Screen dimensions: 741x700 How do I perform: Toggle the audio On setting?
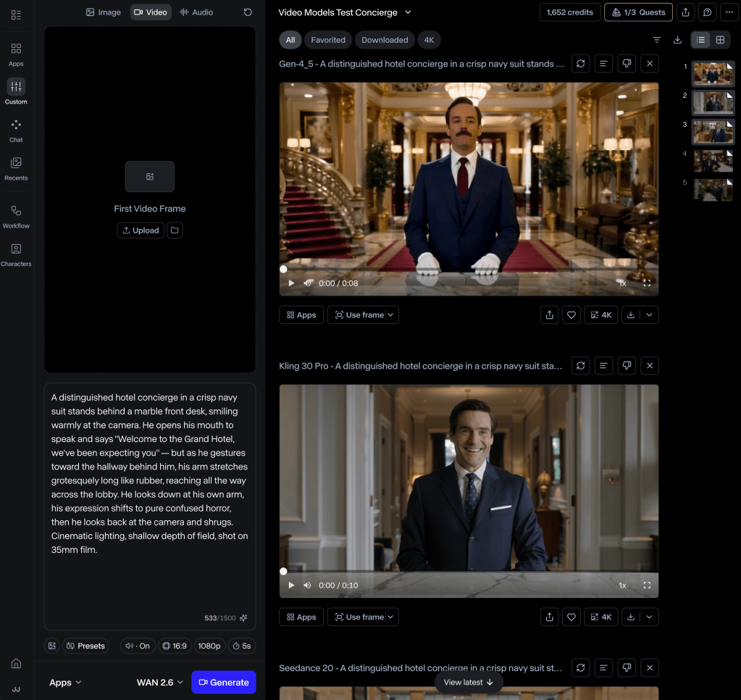coord(137,646)
